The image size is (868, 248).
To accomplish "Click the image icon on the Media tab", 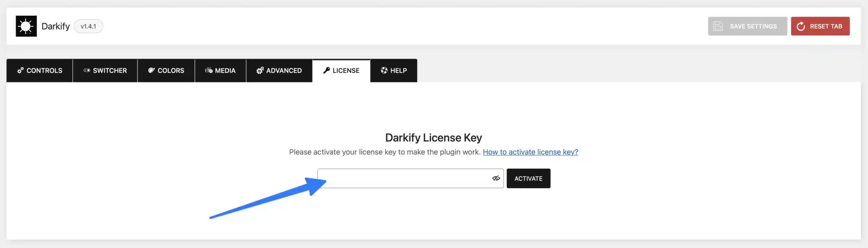I will 209,70.
